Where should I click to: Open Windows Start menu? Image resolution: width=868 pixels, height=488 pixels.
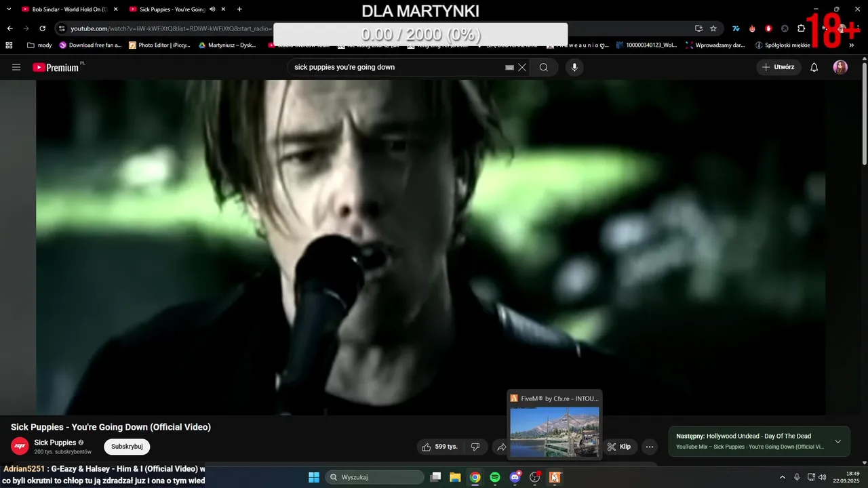pos(314,477)
